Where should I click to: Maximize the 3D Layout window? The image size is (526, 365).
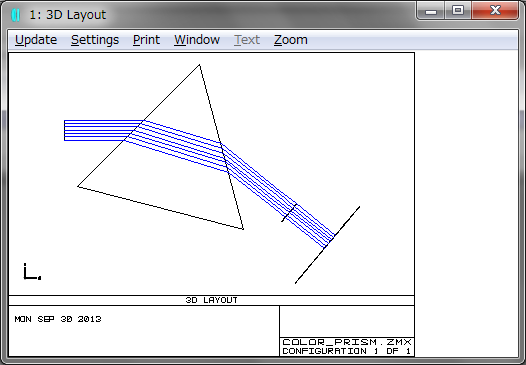point(458,11)
